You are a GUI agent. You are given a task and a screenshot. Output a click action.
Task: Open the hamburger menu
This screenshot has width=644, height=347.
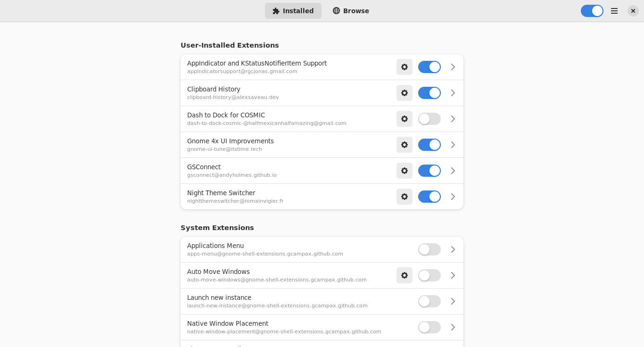point(614,11)
